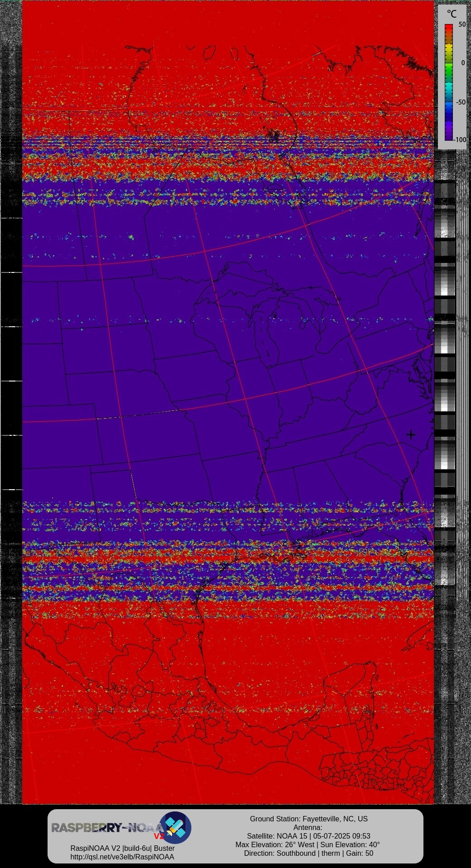Open the http://qsl.net/ve3elb/RaspiNOAA link
471x868 pixels.
click(x=122, y=857)
